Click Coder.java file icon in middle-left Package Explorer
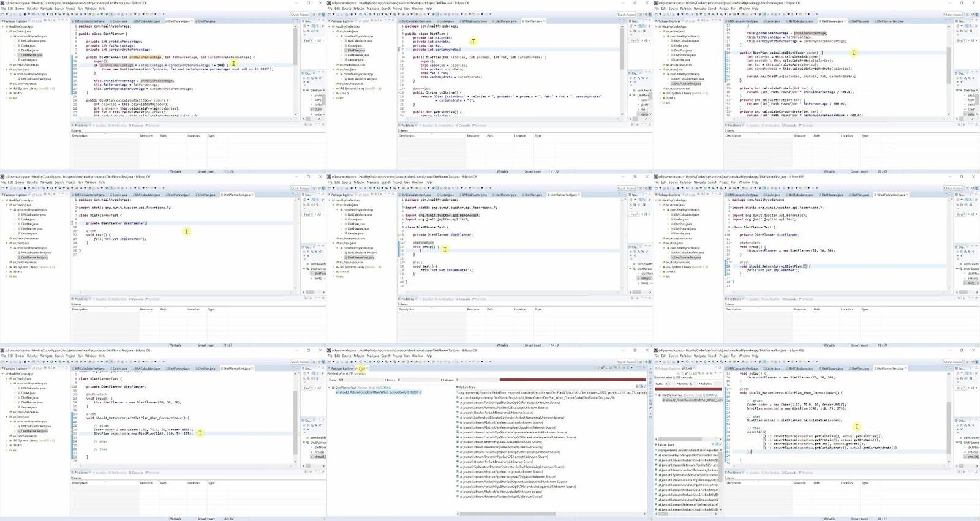Image resolution: width=980 pixels, height=521 pixels. click(20, 219)
